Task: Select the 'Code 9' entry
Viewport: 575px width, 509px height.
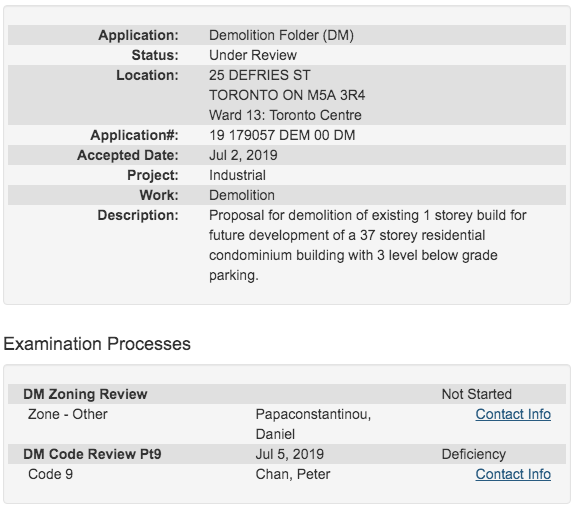Action: [51, 475]
